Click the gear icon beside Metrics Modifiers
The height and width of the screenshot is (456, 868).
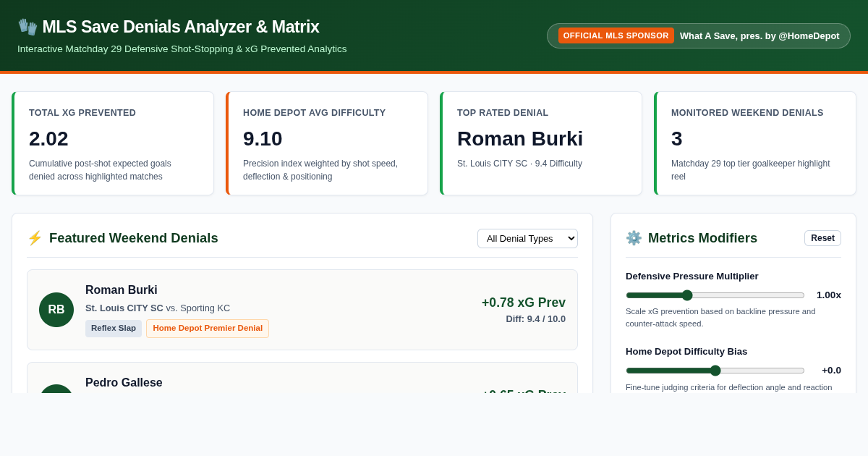(634, 238)
